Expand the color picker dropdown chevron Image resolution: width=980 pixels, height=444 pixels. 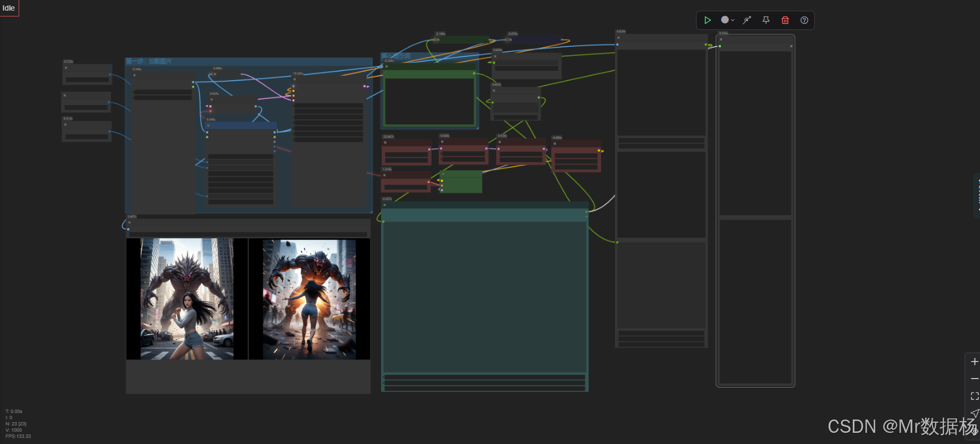733,20
